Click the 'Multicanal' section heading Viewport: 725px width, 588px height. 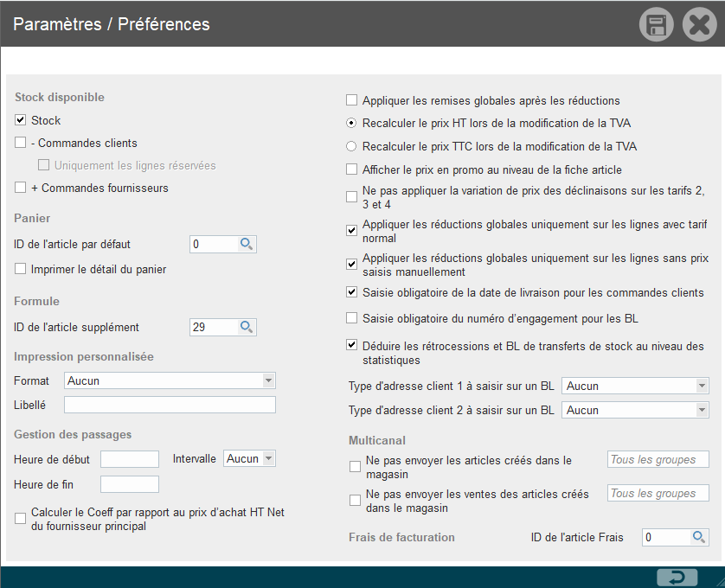[x=377, y=440]
